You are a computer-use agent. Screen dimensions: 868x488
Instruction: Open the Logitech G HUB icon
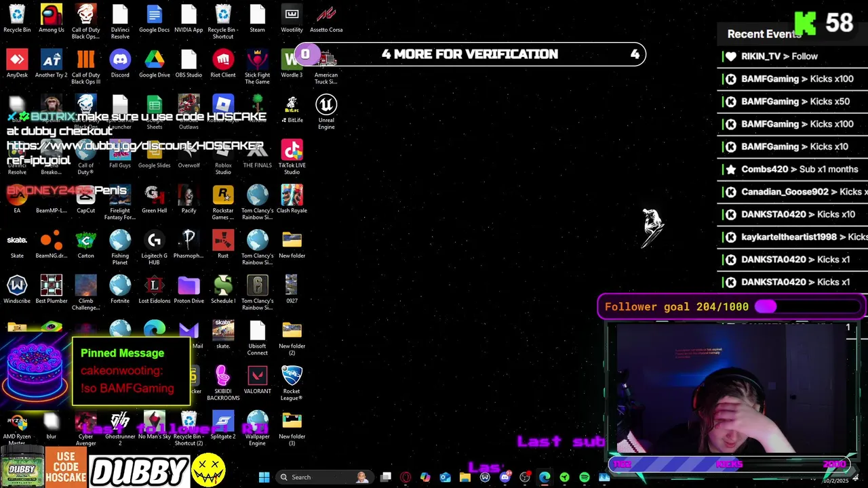154,247
